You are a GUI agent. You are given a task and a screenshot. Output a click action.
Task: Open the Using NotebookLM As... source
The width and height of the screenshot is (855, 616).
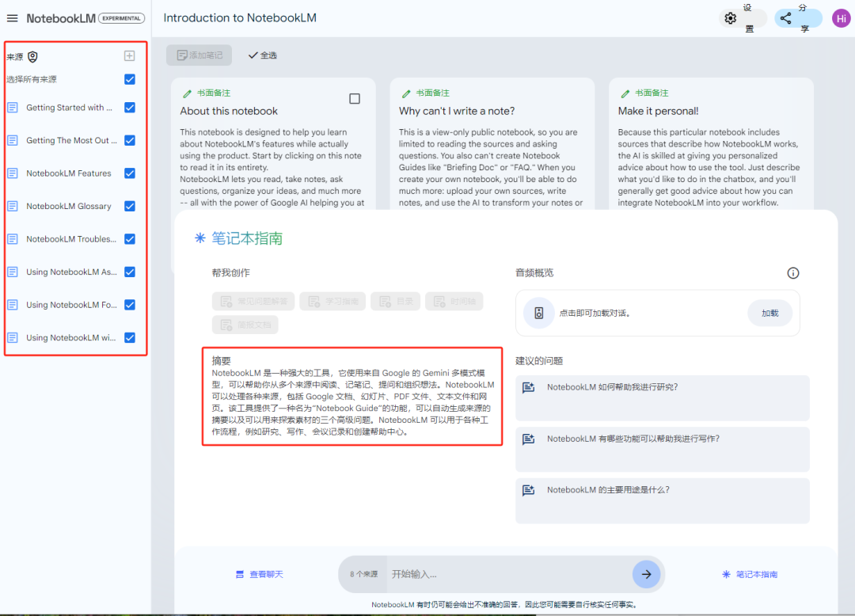coord(71,272)
